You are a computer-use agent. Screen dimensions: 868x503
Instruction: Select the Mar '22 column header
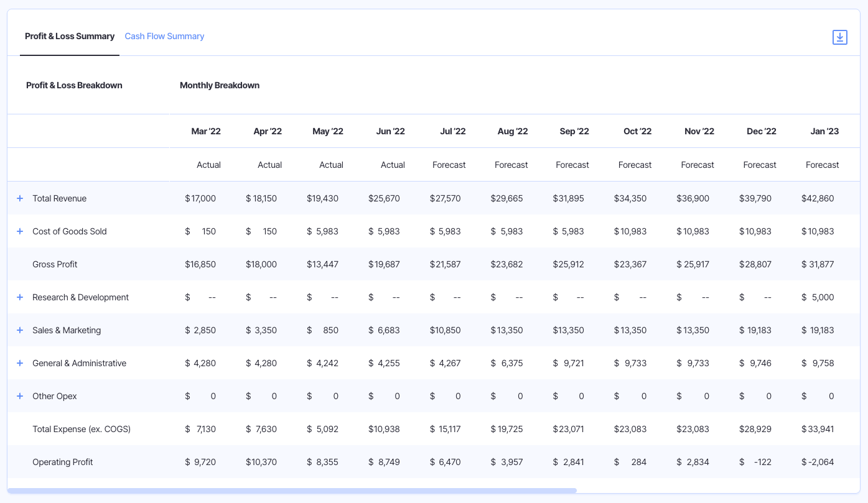tap(206, 131)
